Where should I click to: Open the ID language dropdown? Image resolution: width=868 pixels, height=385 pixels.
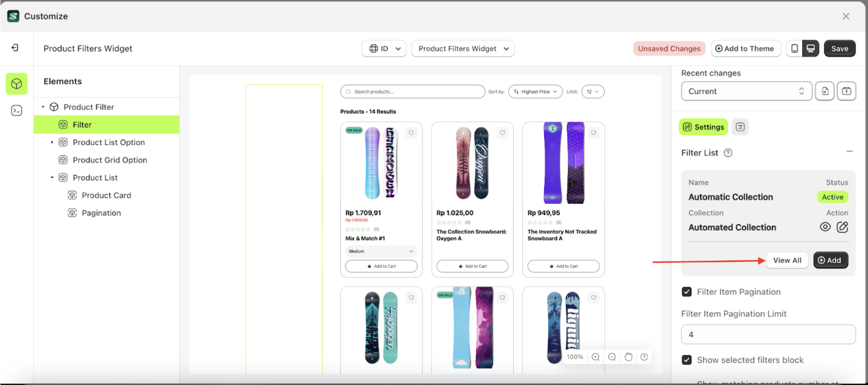[384, 48]
